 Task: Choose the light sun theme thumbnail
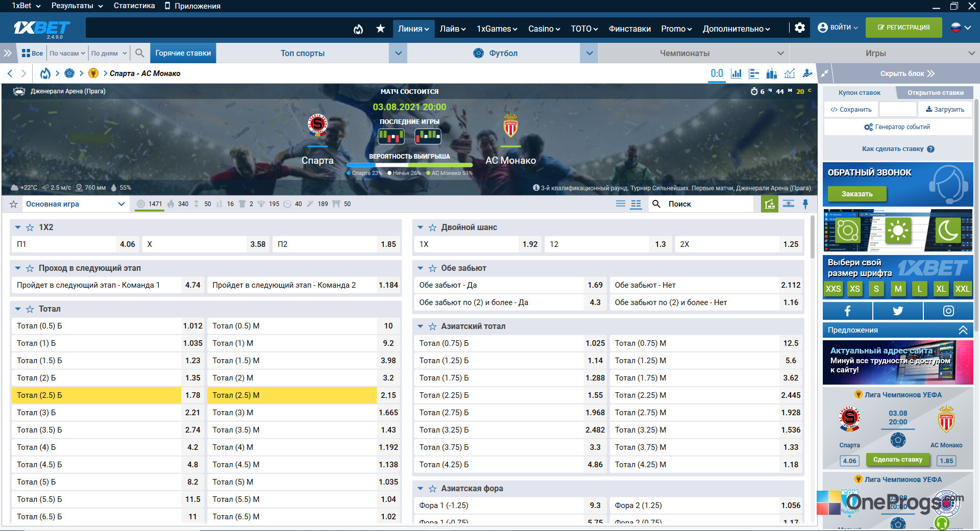[898, 231]
